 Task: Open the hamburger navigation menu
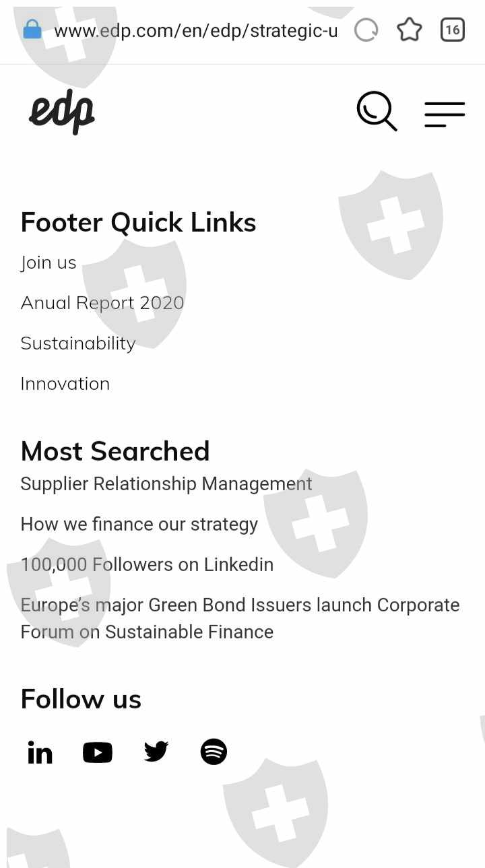tap(445, 114)
